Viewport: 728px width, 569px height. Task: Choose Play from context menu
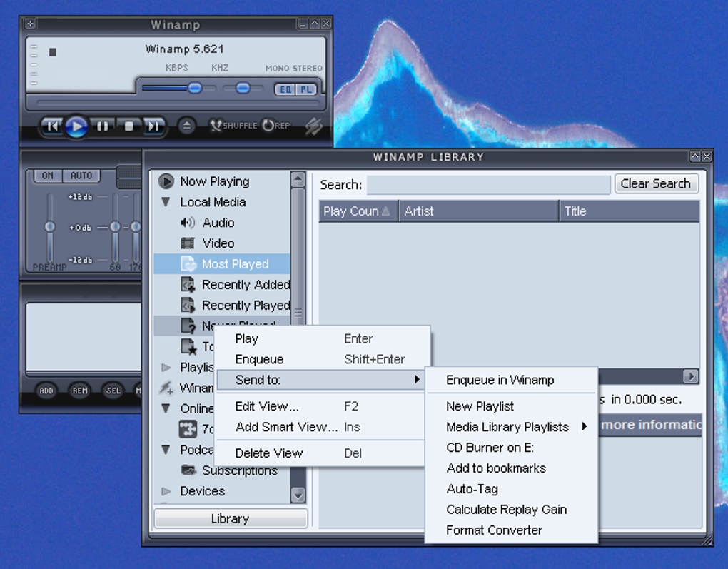322,338
